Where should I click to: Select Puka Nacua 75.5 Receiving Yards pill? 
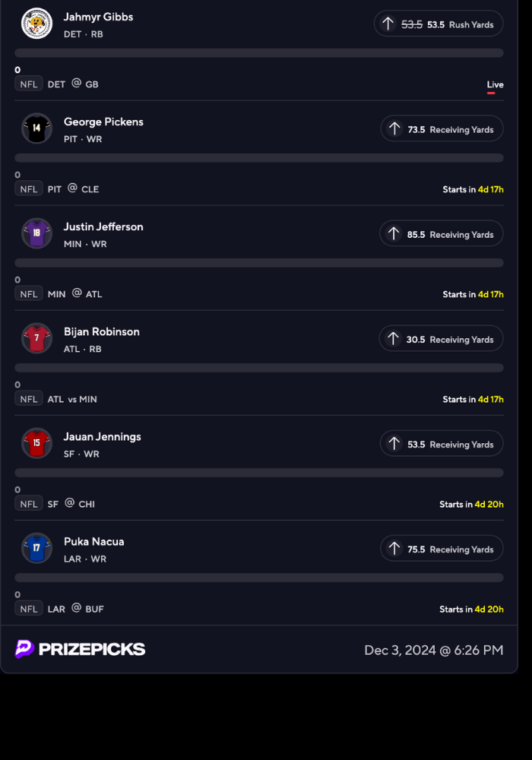[442, 549]
